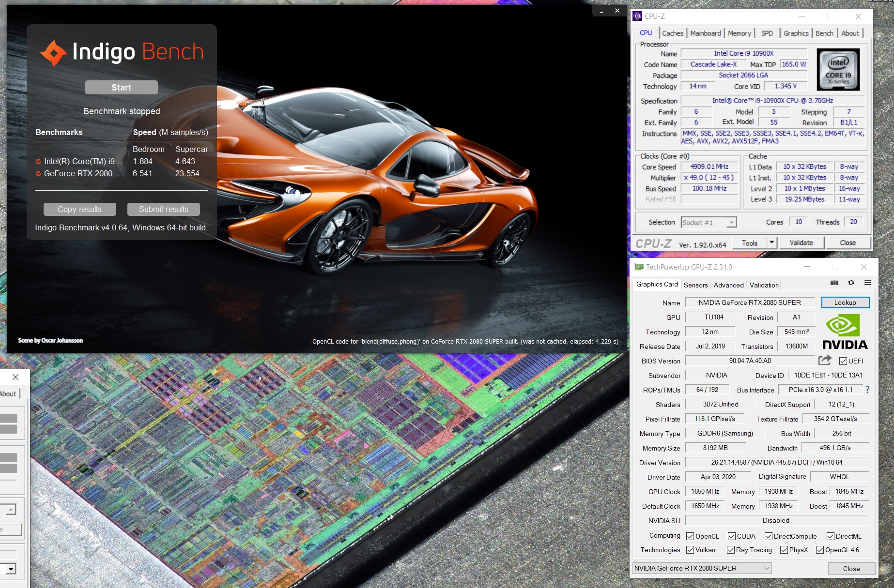Click the NVIDIA logo in GPU-Z

(845, 332)
